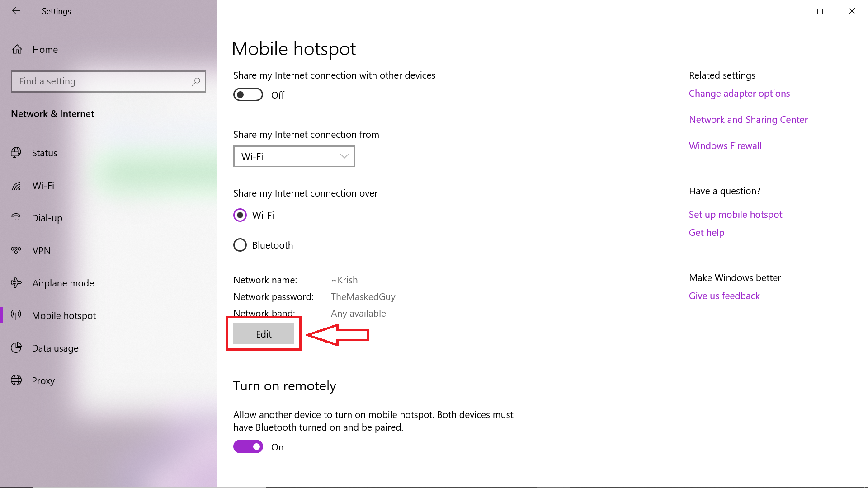Click the Wi-Fi sidebar icon
The width and height of the screenshot is (868, 488).
(17, 185)
